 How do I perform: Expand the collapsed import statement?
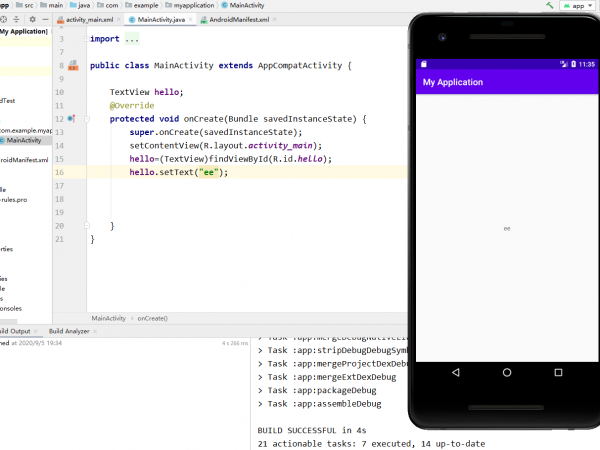click(131, 39)
